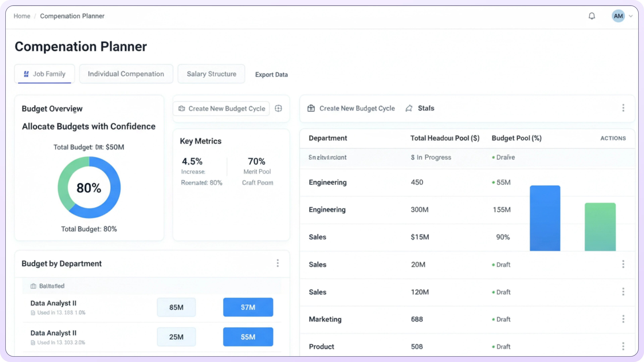
Task: Click the Export Data link
Action: click(271, 75)
